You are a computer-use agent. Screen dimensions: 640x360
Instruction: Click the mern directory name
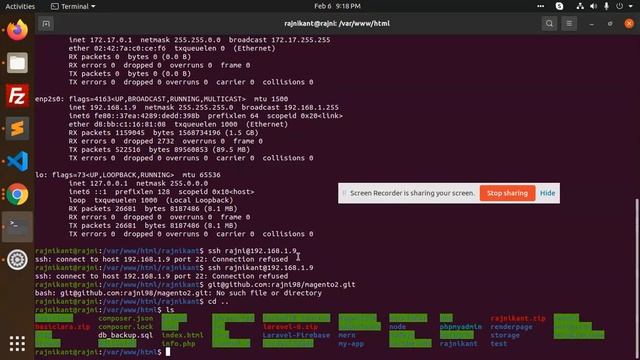[x=347, y=335]
